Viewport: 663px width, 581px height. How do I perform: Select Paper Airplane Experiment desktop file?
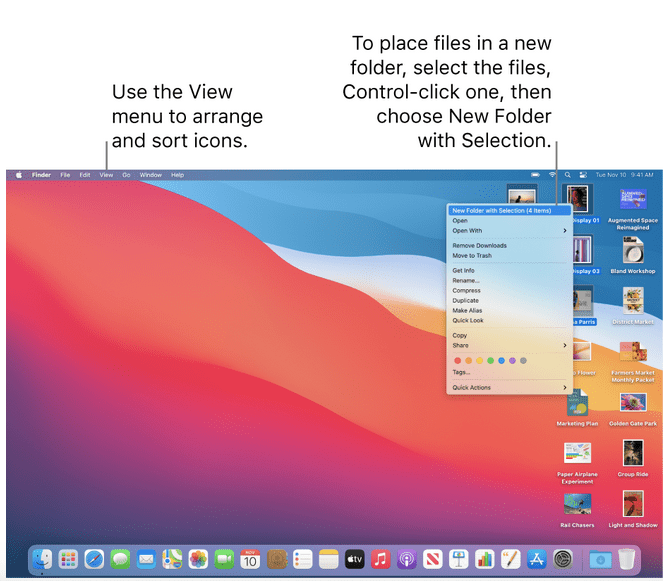pos(577,463)
